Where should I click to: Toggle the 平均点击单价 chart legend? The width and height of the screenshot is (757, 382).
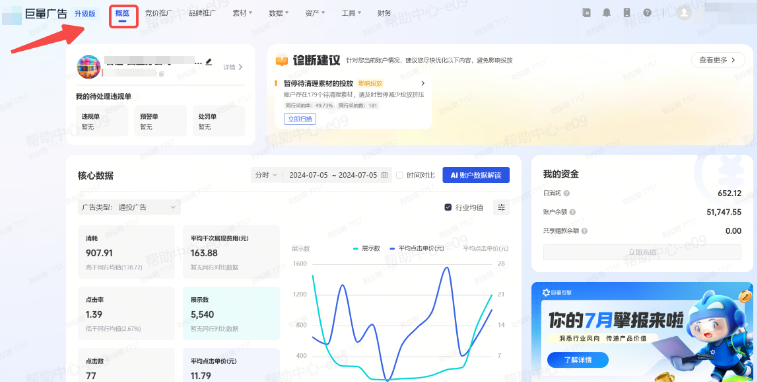pos(416,248)
